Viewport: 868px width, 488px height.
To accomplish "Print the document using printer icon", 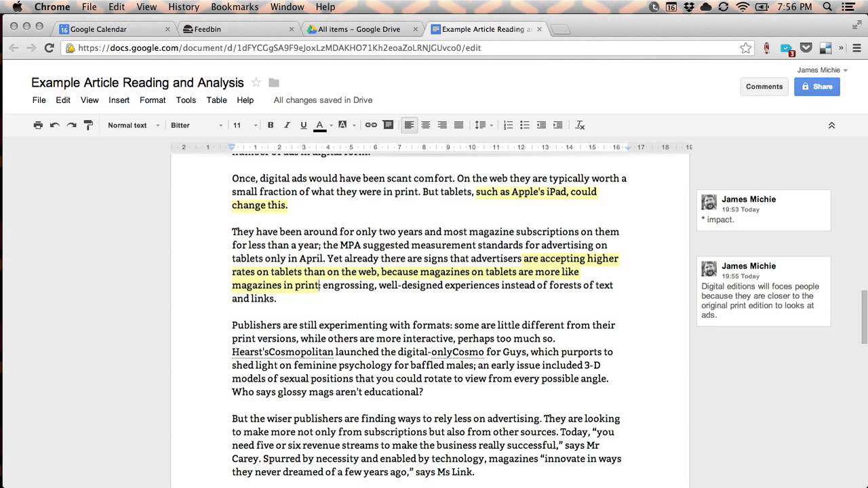I will pos(38,125).
